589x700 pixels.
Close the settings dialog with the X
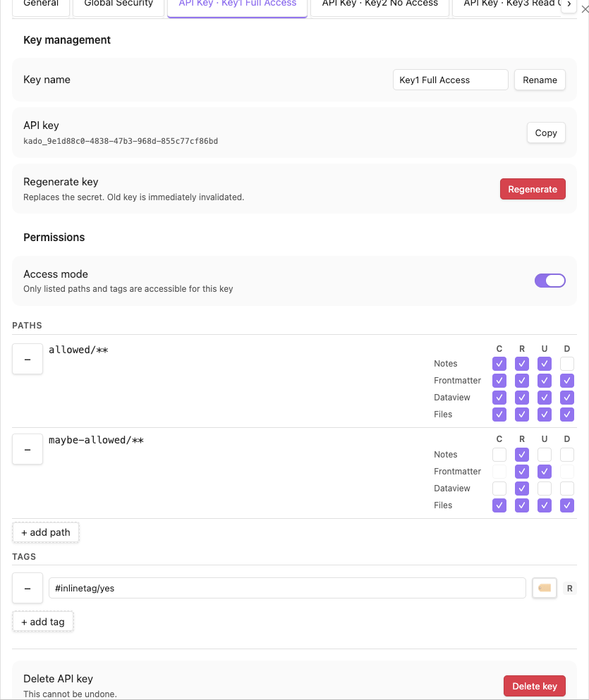pyautogui.click(x=585, y=9)
